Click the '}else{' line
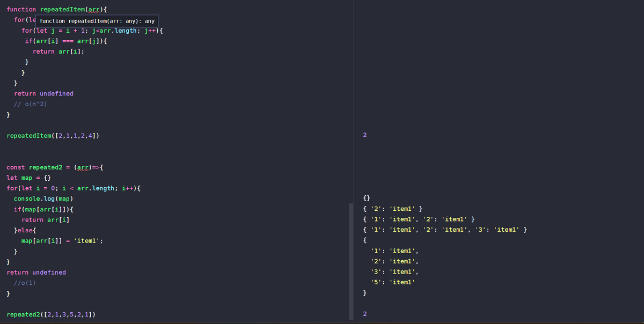Screen dimensions: 644x324 tap(25, 230)
